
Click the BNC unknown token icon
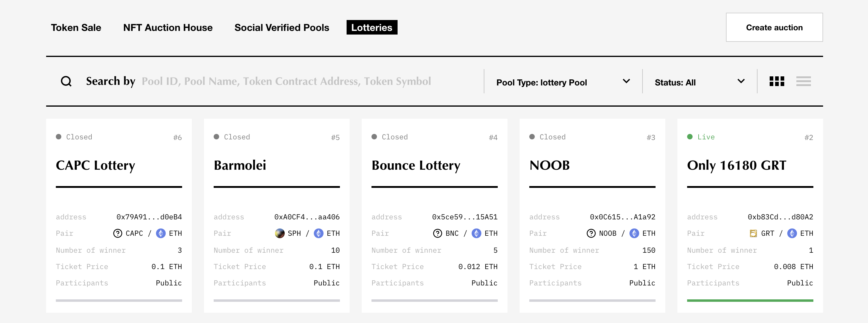[437, 233]
